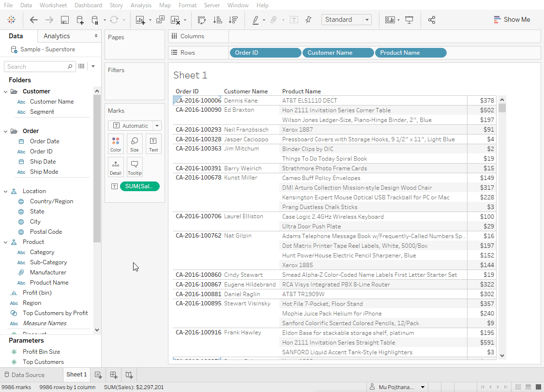
Task: Open the Analysis menu
Action: 141,5
